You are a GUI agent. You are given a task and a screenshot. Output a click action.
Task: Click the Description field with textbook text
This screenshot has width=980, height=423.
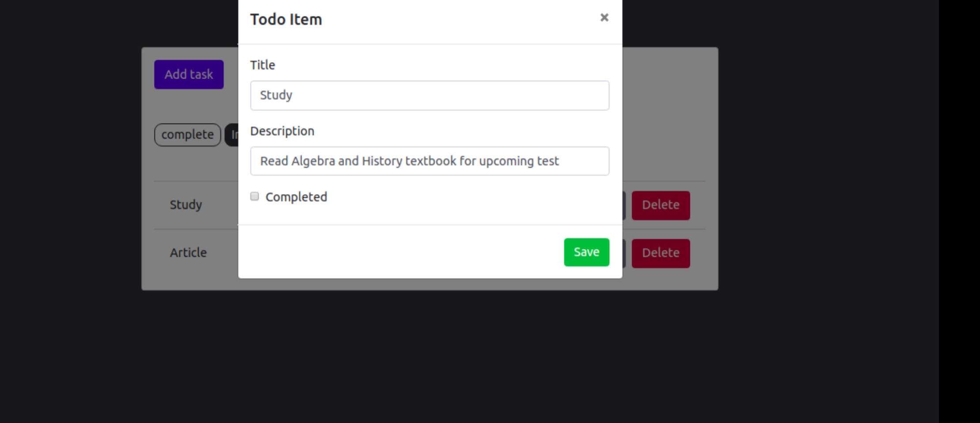[x=430, y=161]
